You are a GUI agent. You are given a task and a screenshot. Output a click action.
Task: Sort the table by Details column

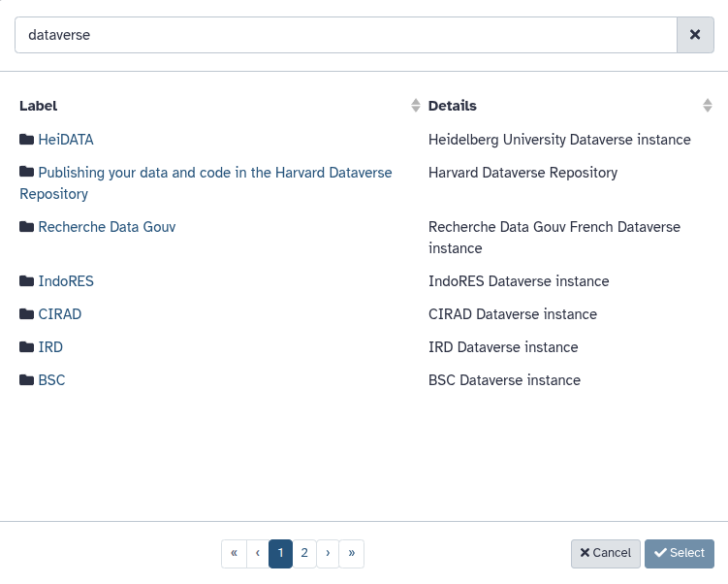pyautogui.click(x=707, y=106)
